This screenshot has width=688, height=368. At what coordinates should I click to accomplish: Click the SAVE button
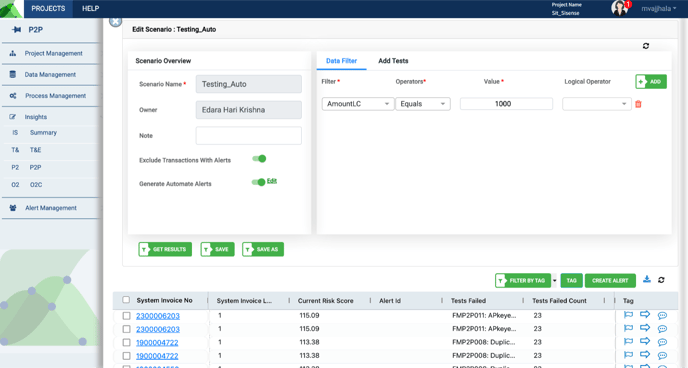(217, 249)
